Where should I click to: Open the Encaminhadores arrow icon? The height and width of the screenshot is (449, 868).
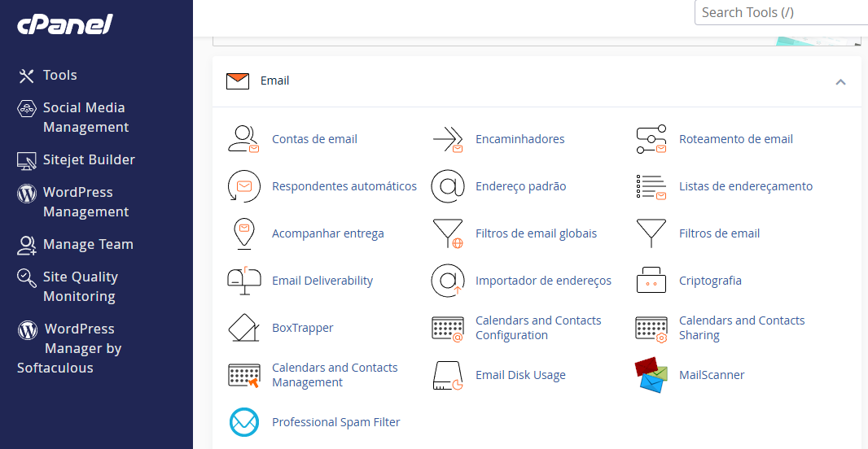coord(447,139)
